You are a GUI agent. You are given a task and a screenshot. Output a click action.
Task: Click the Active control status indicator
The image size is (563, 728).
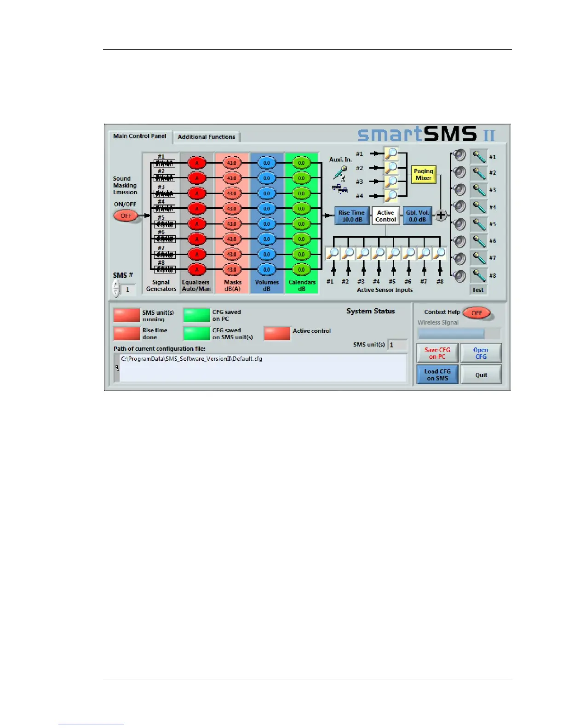click(277, 334)
